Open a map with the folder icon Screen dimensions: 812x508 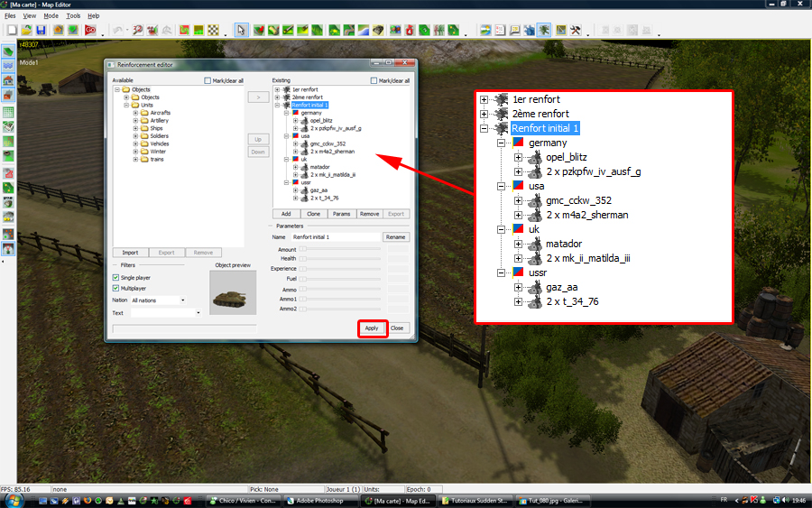(x=26, y=30)
